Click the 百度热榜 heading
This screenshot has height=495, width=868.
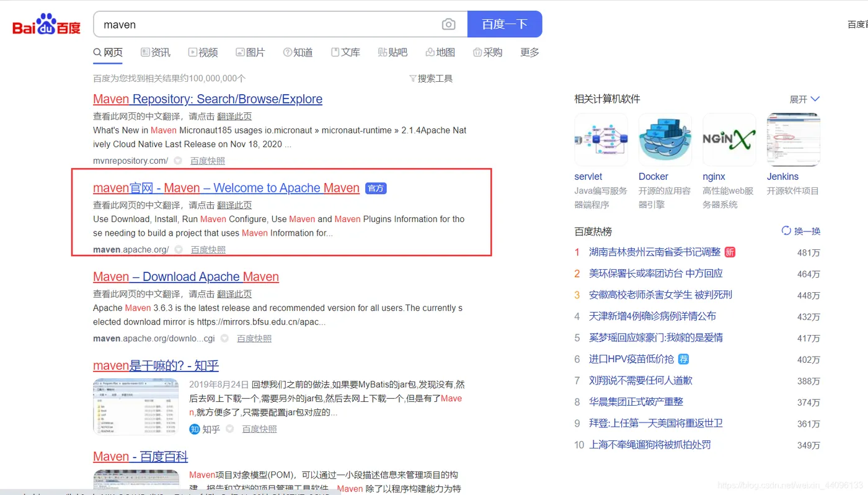[593, 231]
